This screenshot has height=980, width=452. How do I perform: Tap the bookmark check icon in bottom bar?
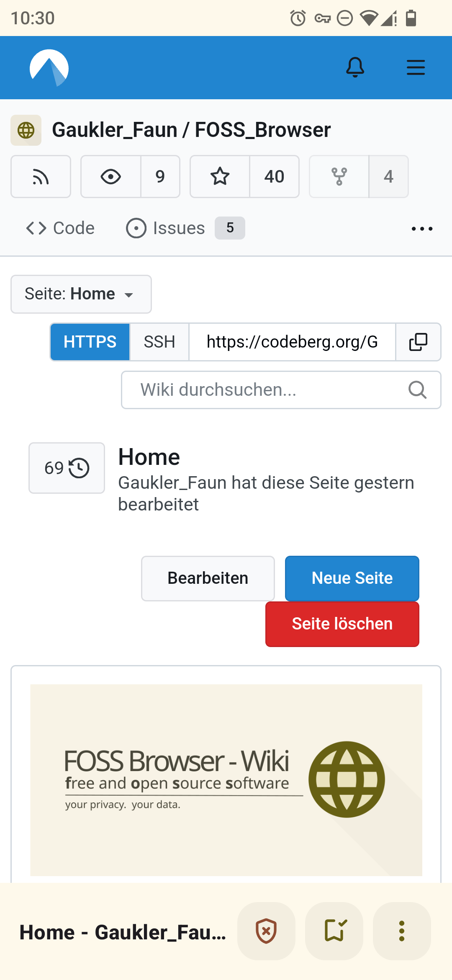coord(334,931)
